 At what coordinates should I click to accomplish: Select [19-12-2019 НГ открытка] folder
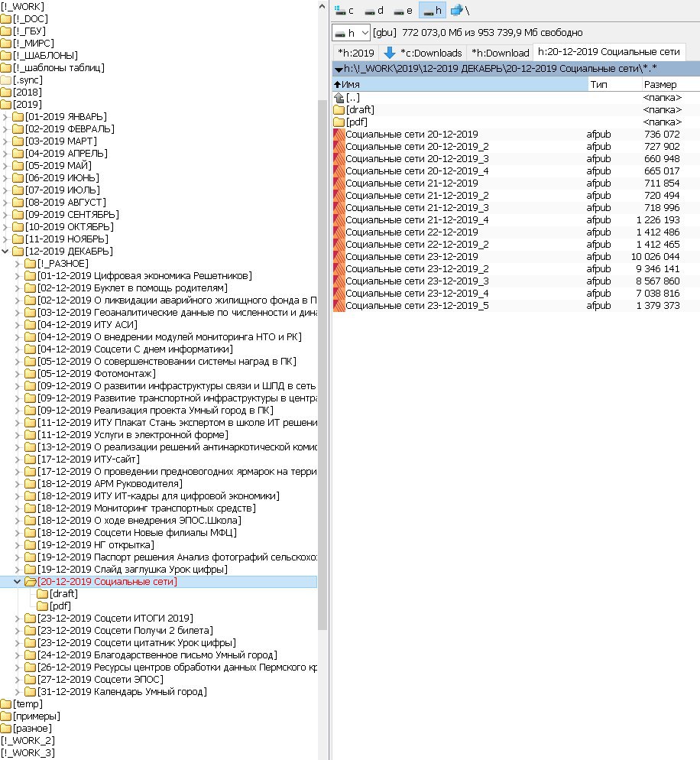(x=89, y=545)
